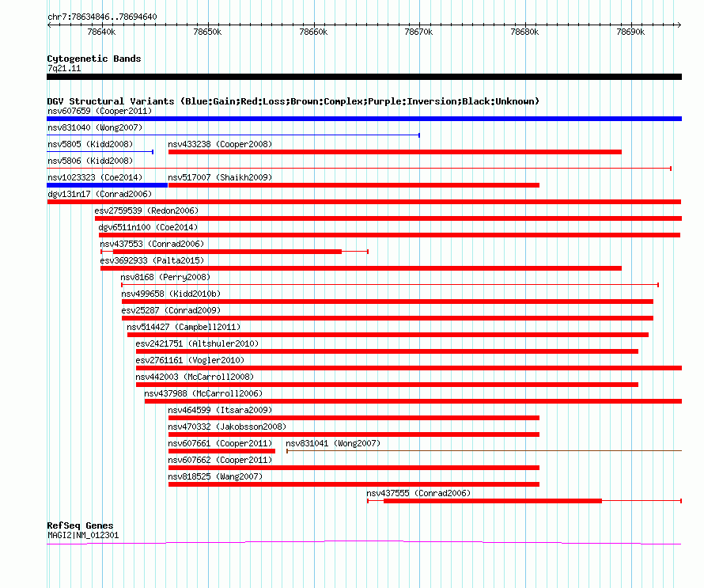Click the nsv607661 (Cooper2011) label
The height and width of the screenshot is (588, 704).
(220, 443)
